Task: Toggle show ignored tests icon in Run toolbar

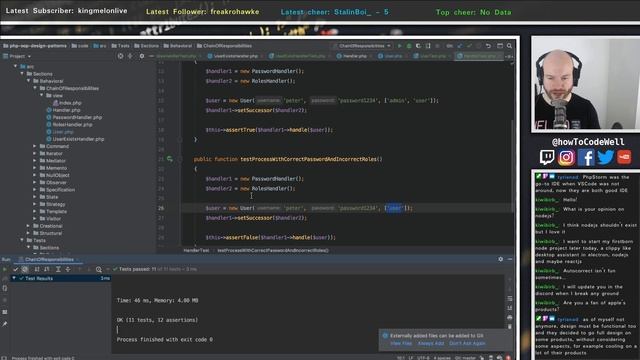Action: pyautogui.click(x=25, y=269)
